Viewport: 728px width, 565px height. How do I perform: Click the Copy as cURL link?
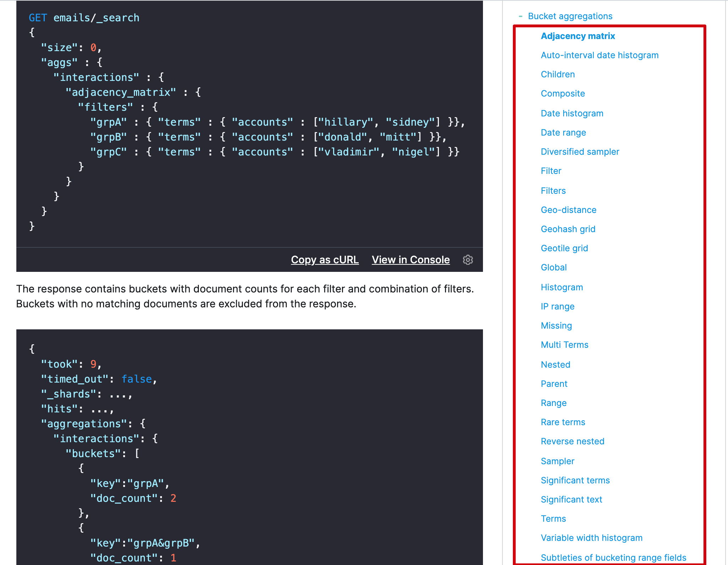pos(325,260)
